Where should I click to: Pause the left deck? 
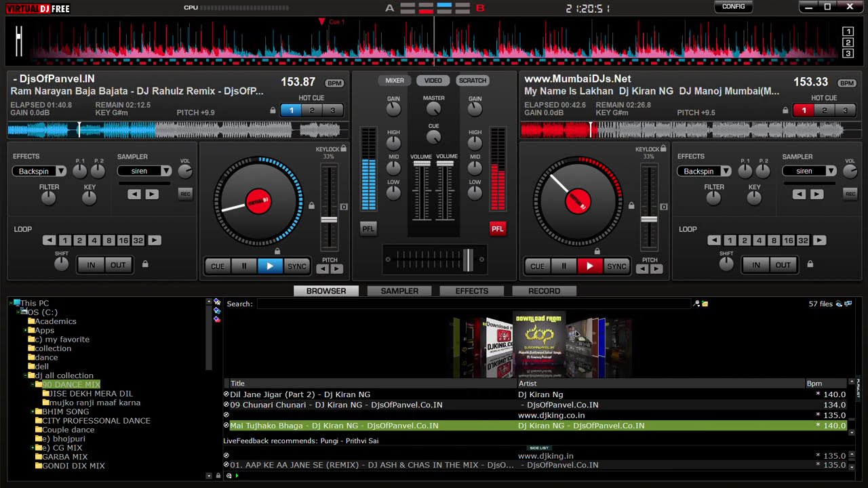click(x=243, y=266)
